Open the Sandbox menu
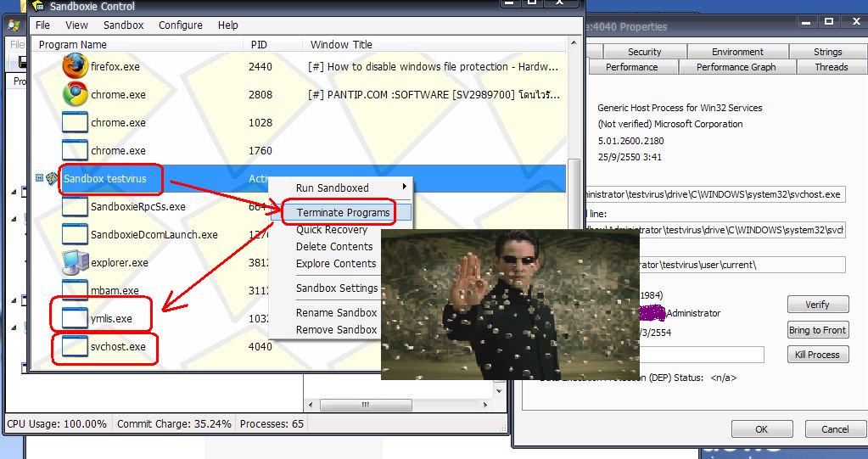The height and width of the screenshot is (459, 868). [123, 25]
